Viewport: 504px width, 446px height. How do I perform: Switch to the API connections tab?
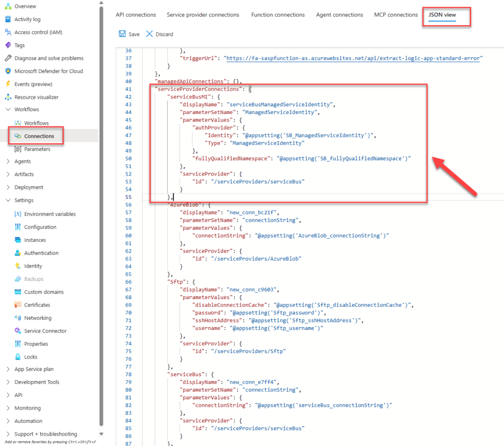coord(136,15)
